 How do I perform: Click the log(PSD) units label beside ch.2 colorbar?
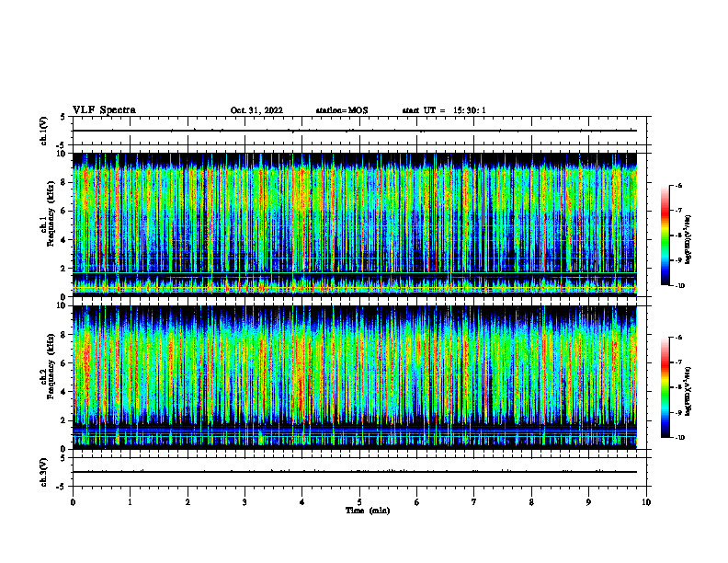(688, 392)
